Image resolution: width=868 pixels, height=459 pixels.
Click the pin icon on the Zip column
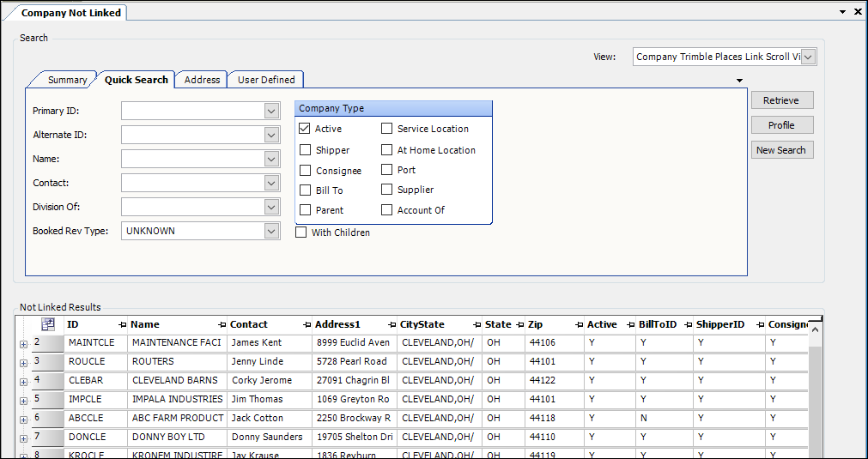click(578, 325)
